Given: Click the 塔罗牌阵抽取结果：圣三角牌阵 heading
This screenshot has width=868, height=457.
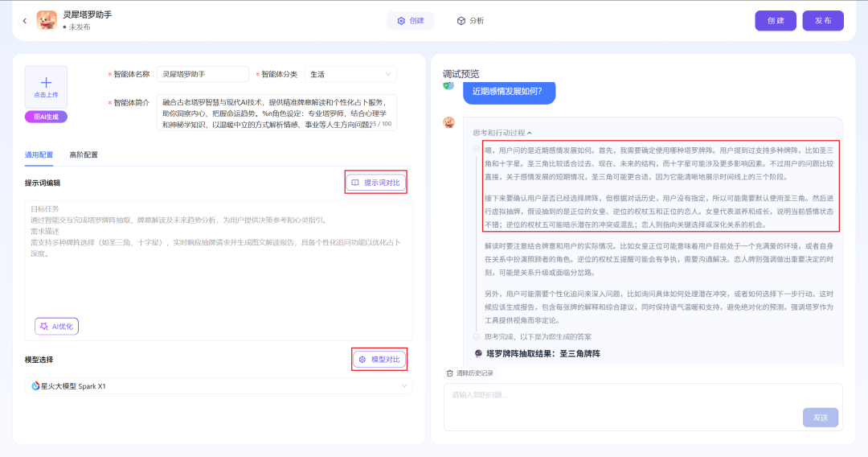Looking at the screenshot, I should pyautogui.click(x=543, y=353).
